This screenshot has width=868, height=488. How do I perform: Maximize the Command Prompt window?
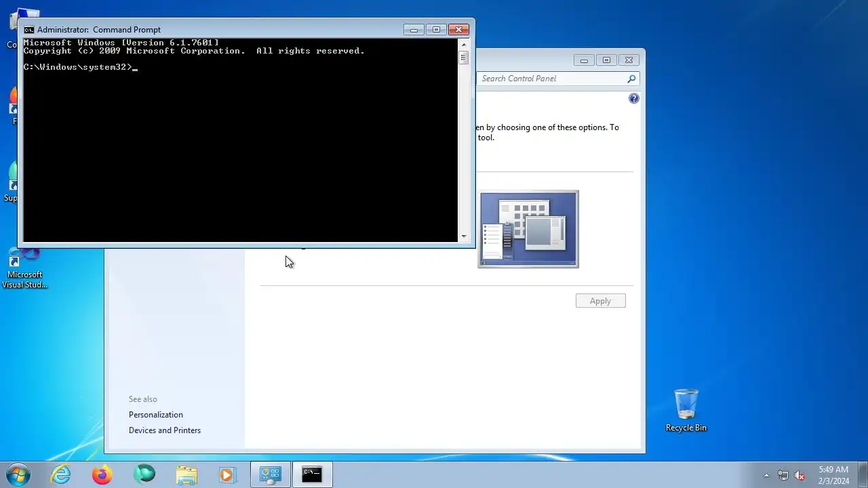tap(436, 29)
